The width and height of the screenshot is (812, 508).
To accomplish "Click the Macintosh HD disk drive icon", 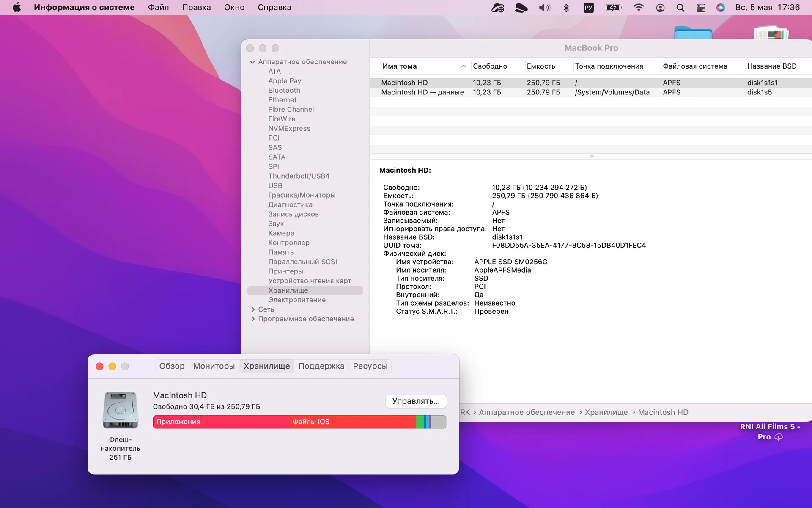I will coord(121,410).
